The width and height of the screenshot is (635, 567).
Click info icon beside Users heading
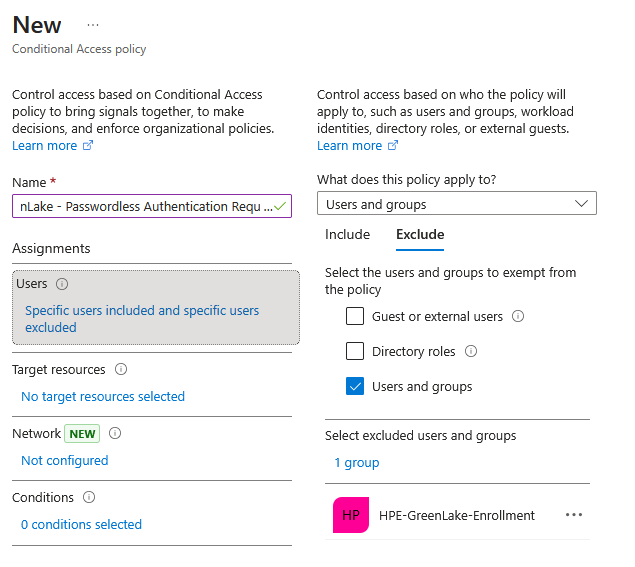click(x=62, y=284)
